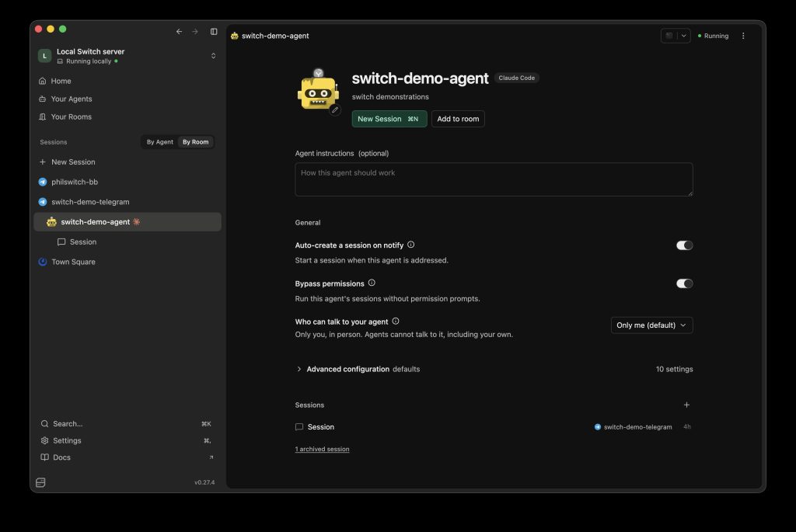Open the Local Switch server switcher

click(x=127, y=56)
